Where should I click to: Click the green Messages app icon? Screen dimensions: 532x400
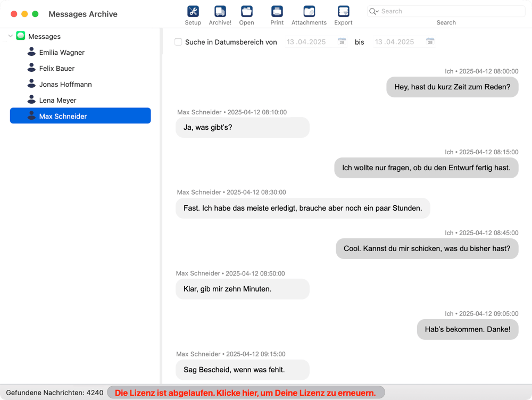pos(21,36)
